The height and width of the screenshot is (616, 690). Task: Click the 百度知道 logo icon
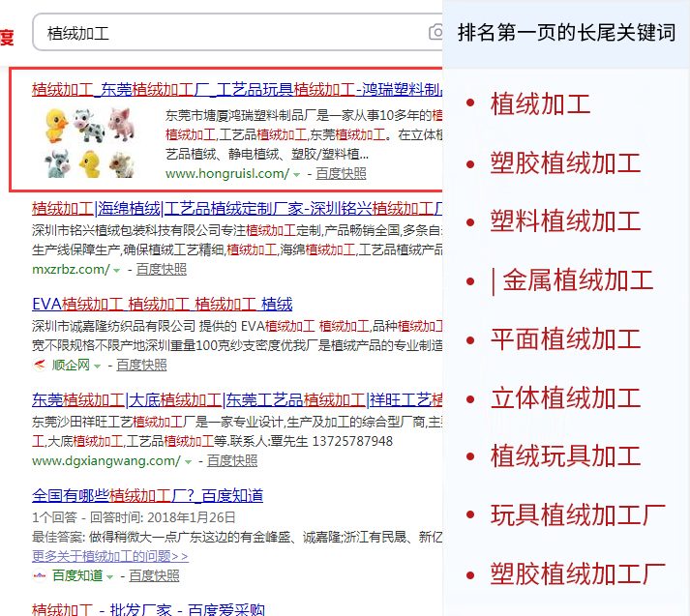point(40,575)
